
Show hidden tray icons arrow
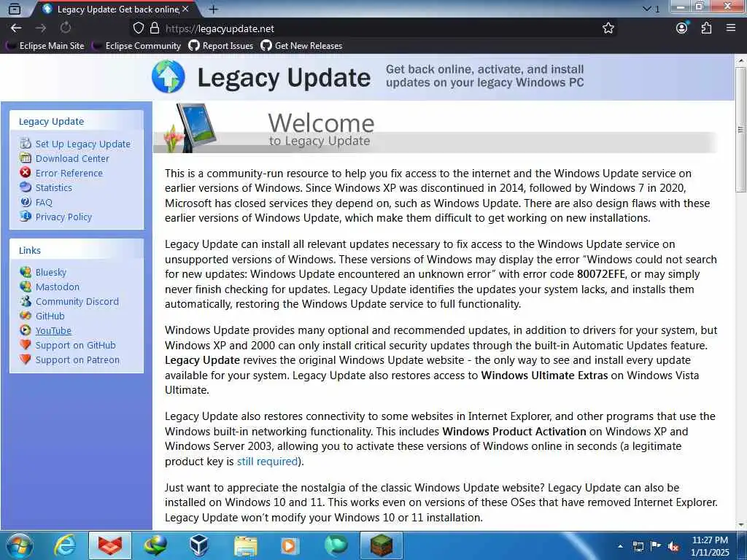[620, 546]
